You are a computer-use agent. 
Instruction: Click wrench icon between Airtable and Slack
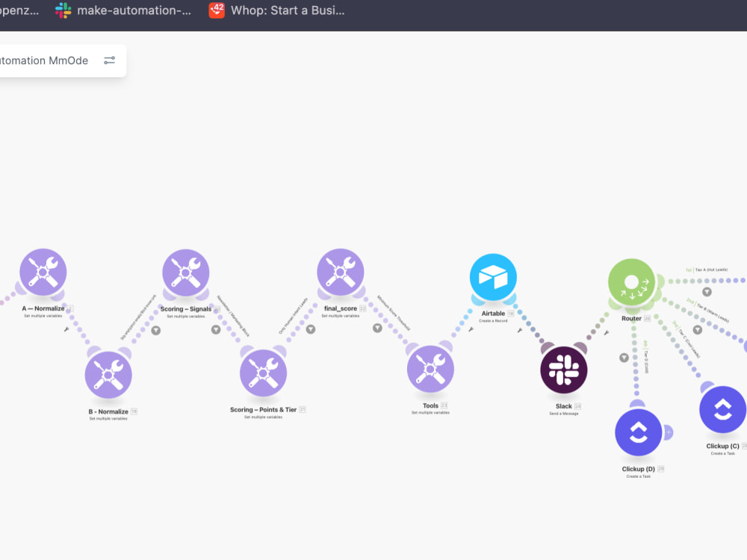click(x=520, y=329)
